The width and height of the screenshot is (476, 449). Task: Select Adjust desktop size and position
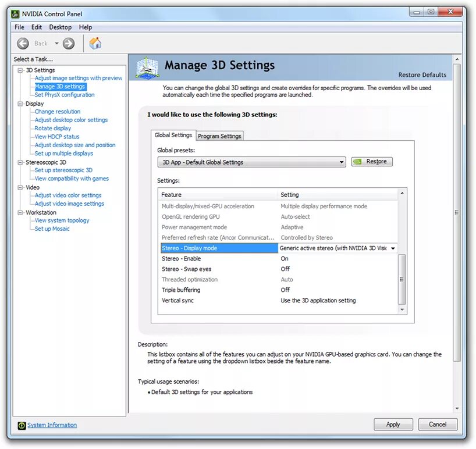pyautogui.click(x=75, y=145)
